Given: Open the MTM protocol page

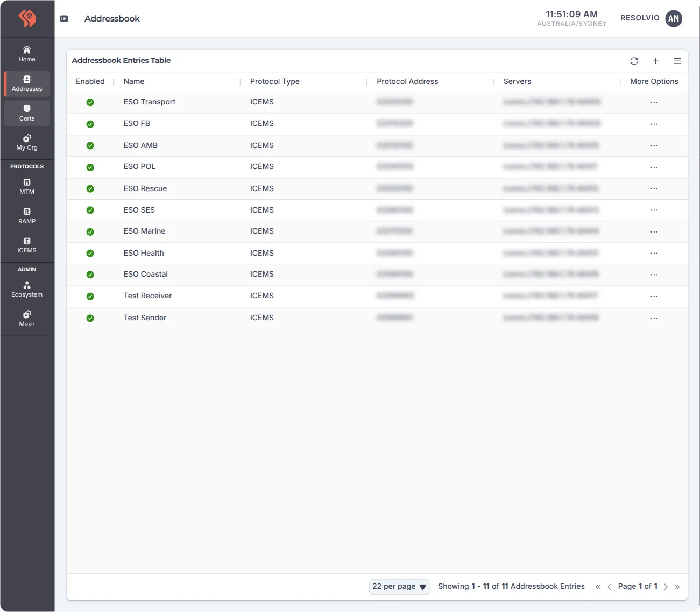Looking at the screenshot, I should coord(27,187).
